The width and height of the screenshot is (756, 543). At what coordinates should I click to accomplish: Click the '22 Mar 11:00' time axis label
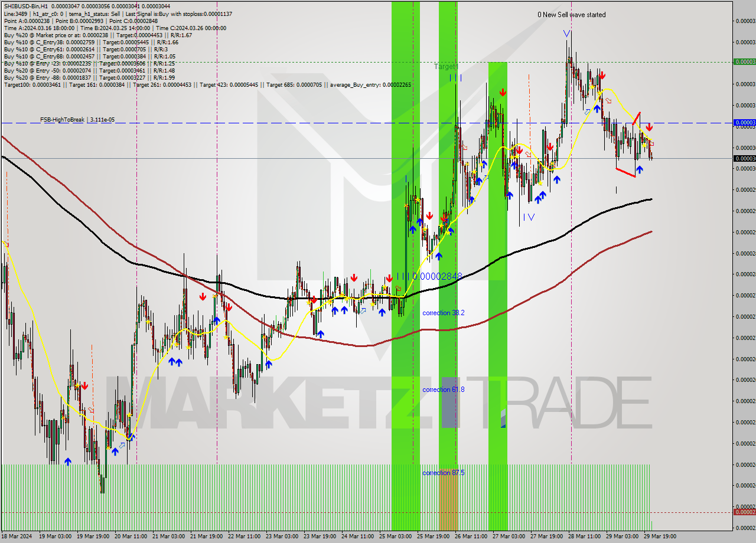point(244,537)
